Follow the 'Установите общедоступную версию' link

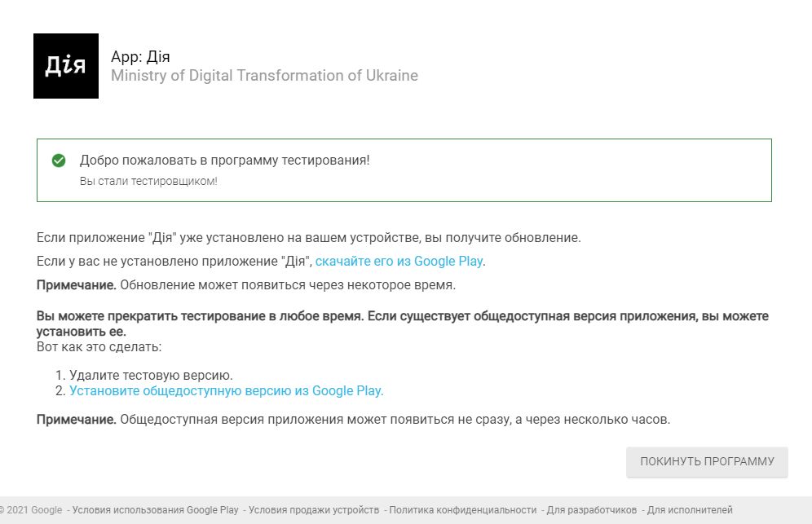(x=226, y=391)
